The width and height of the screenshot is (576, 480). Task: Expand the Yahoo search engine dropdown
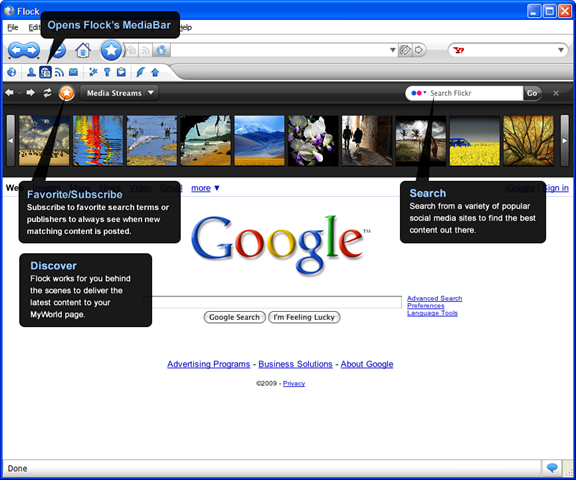tap(561, 50)
